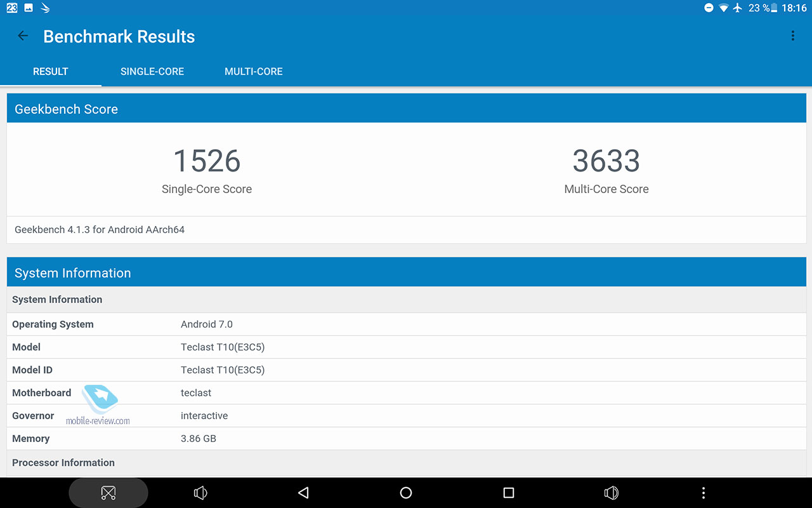Tap the Single-Core Score label
This screenshot has height=508, width=812.
tap(207, 189)
